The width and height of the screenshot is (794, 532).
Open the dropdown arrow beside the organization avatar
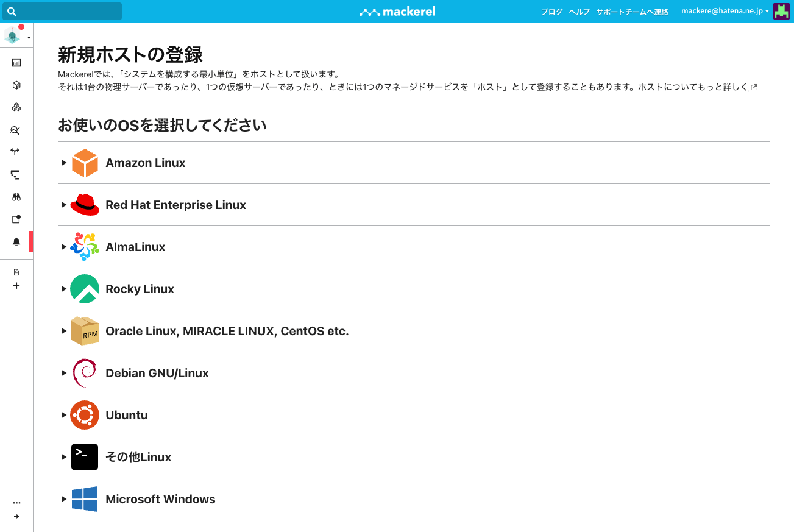(29, 38)
